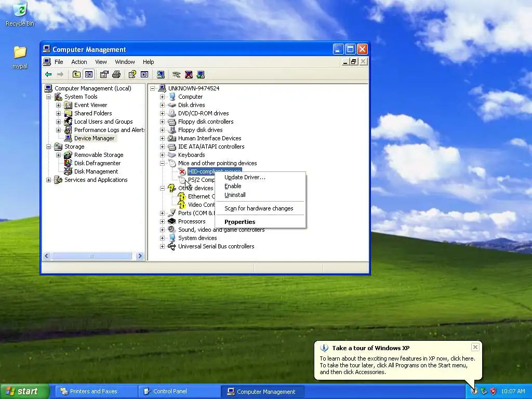Open Help from the toolbar question mark icon

click(132, 74)
